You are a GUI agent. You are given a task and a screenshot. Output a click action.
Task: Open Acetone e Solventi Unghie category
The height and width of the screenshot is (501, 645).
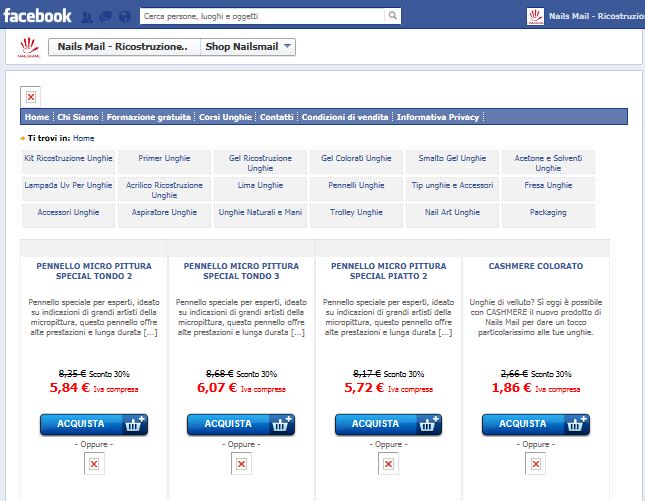coord(548,163)
